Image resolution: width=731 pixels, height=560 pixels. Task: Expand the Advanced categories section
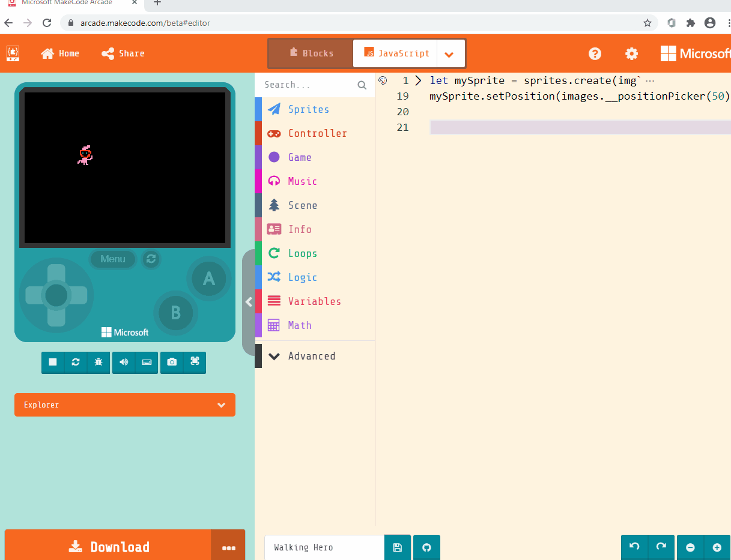[315, 356]
